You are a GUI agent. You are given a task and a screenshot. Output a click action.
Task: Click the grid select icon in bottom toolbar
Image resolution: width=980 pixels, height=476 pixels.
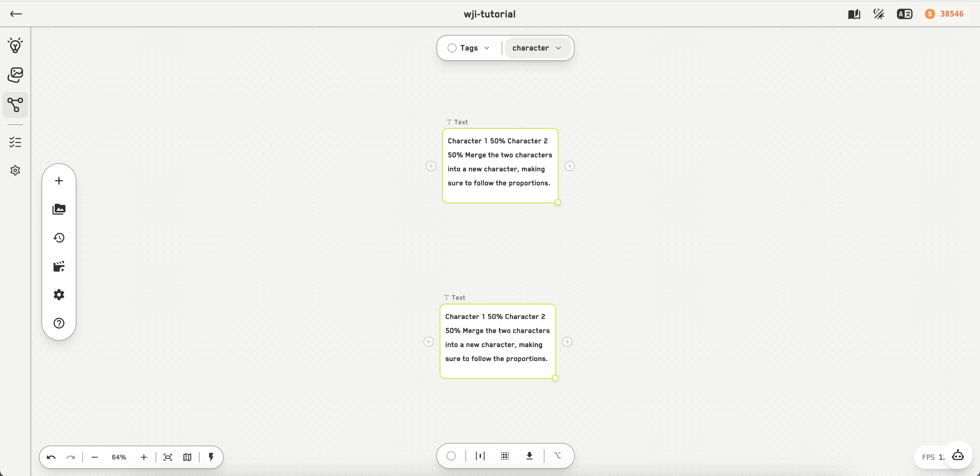click(505, 456)
